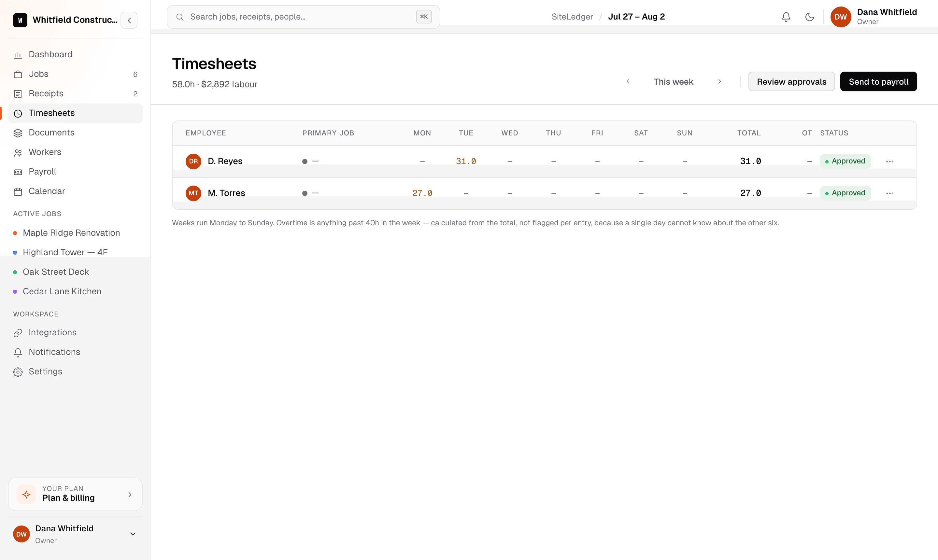Focus the search jobs, receipts, people field
Image resolution: width=938 pixels, height=560 pixels.
coord(304,17)
